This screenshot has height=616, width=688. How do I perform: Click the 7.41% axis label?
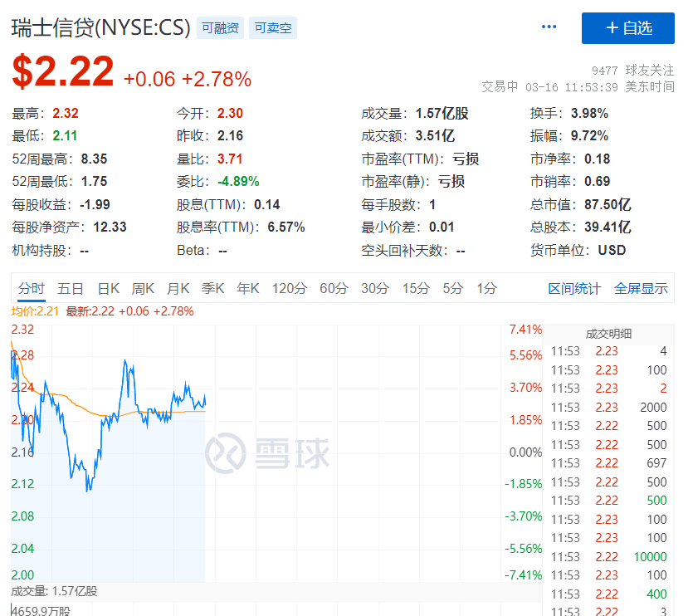tap(525, 330)
